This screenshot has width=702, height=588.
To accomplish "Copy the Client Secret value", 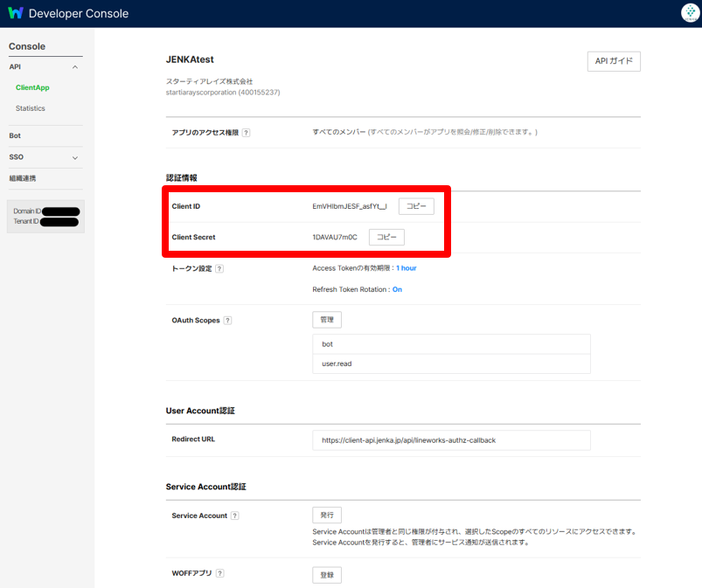I will pyautogui.click(x=386, y=238).
